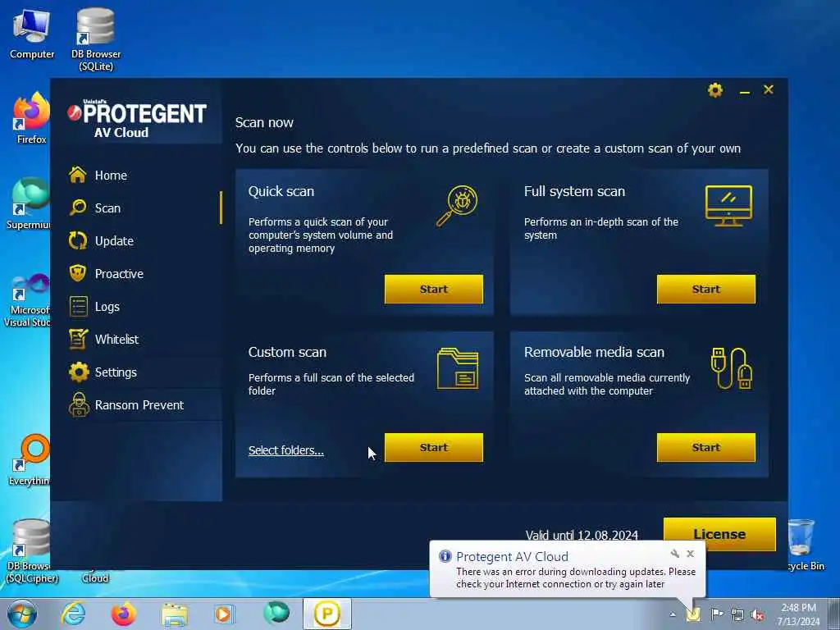Viewport: 840px width, 630px height.
Task: Click the Select folders... link
Action: tap(286, 450)
